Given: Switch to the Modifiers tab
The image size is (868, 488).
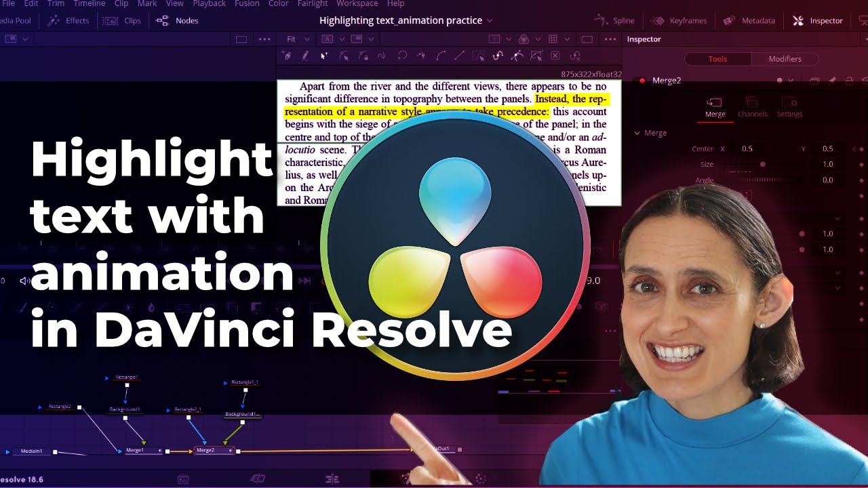Looking at the screenshot, I should pos(785,59).
